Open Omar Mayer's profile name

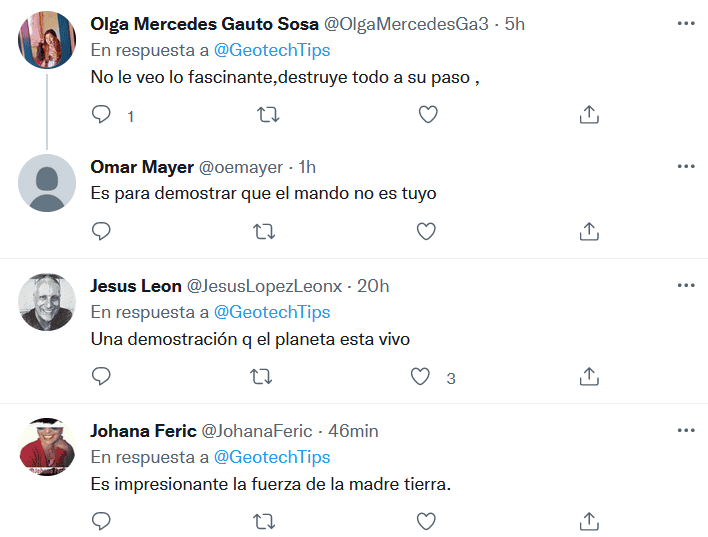142,167
